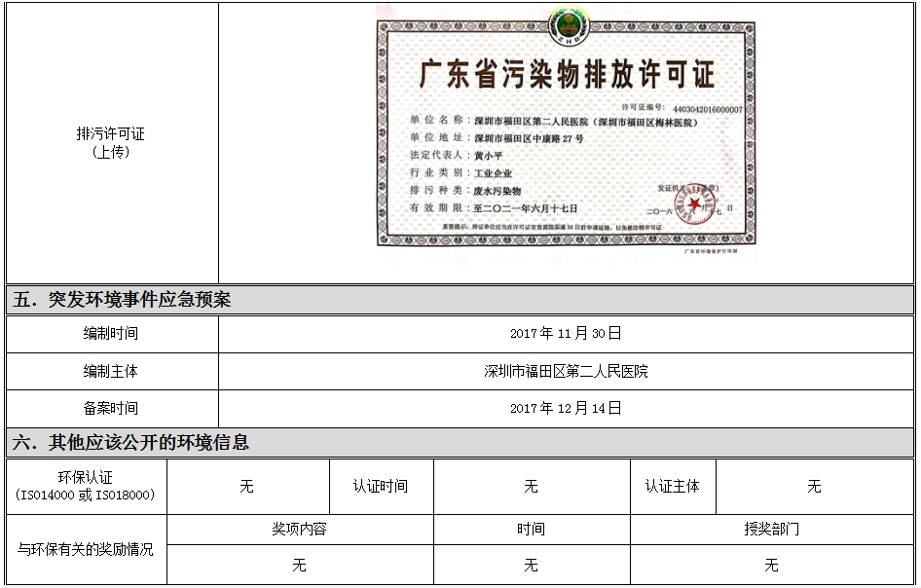Select 深圳市福田区第二人民医院 in the 编制主体 row
This screenshot has width=921, height=588.
click(x=566, y=371)
